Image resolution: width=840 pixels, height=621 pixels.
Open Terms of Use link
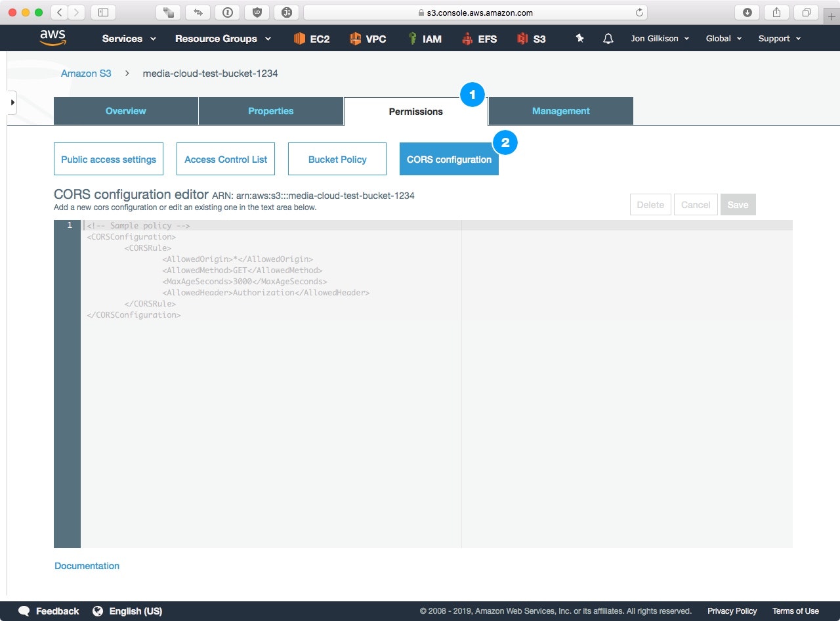[x=795, y=611]
